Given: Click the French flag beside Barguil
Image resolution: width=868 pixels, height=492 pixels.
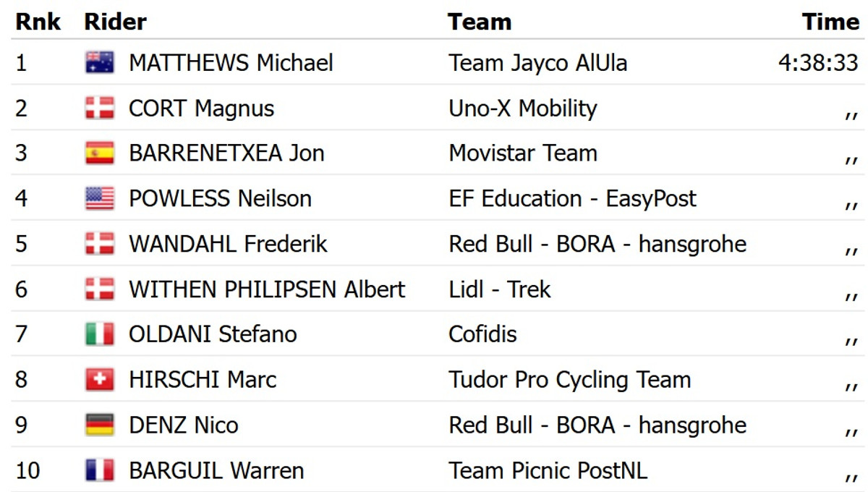Looking at the screenshot, I should [100, 470].
